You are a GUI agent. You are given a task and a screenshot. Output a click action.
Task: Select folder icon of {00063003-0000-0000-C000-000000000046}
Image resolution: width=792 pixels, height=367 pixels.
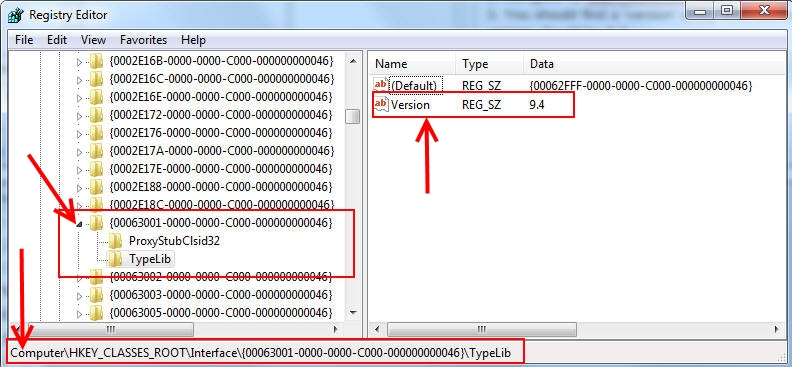96,294
